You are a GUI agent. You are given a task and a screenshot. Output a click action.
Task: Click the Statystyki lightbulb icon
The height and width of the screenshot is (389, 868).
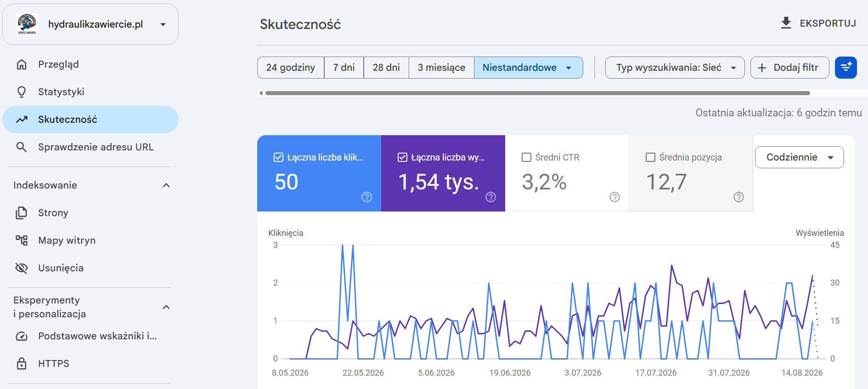(22, 92)
